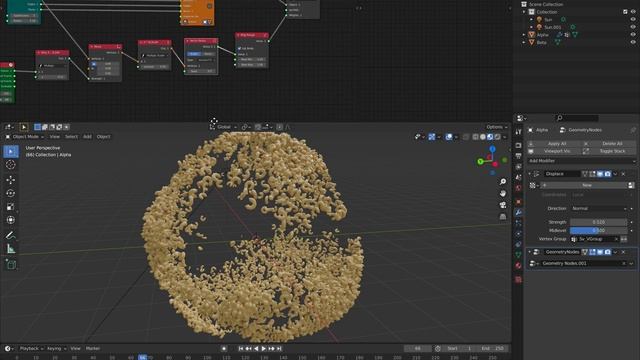The height and width of the screenshot is (360, 640).
Task: Open the viewport Object menu
Action: pyautogui.click(x=103, y=137)
